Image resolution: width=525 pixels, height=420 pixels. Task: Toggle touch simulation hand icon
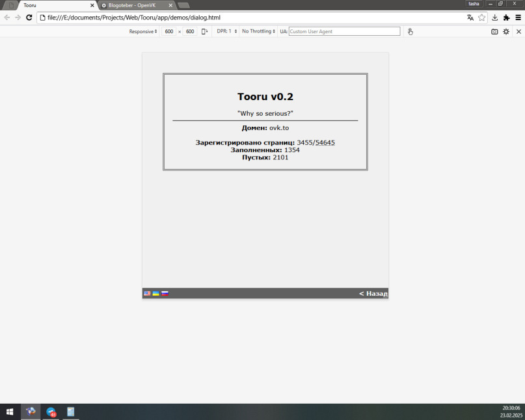tap(410, 31)
